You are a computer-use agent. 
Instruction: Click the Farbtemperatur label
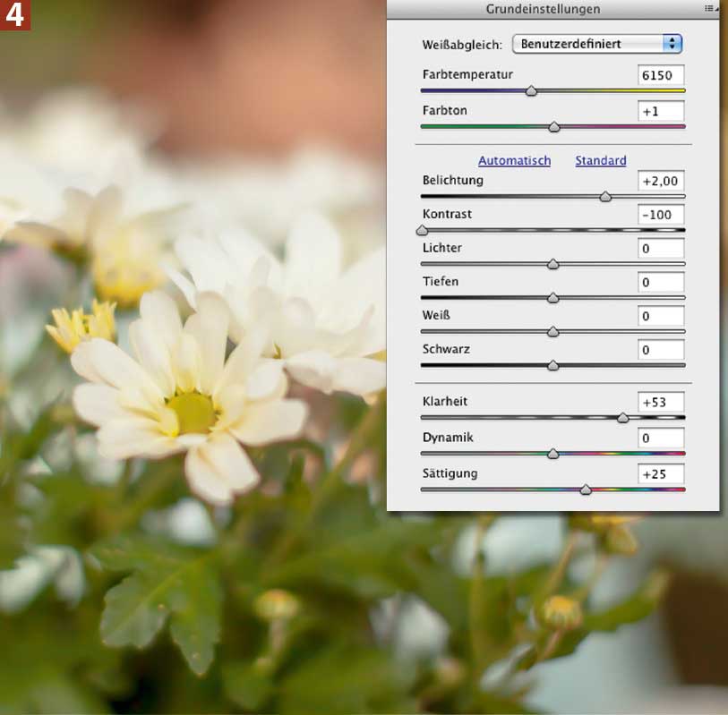point(467,74)
